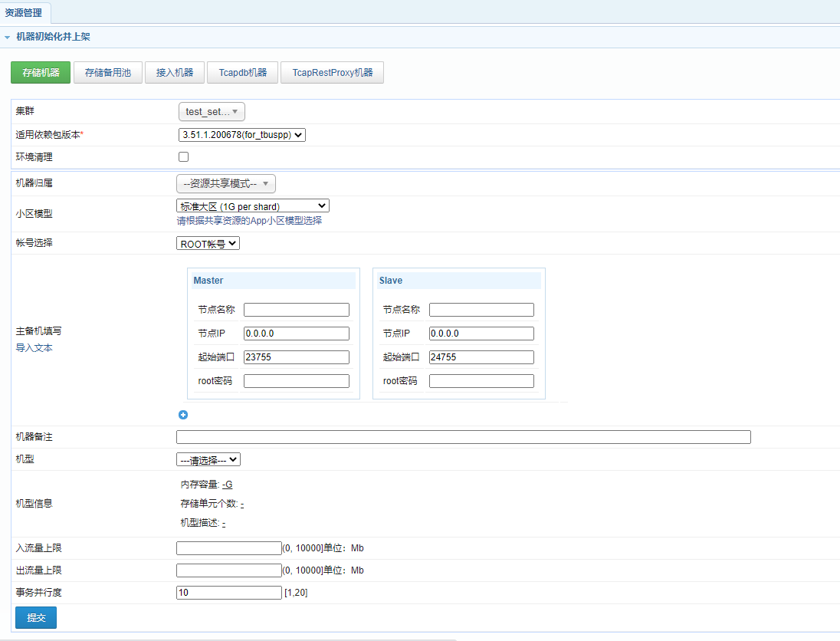Click the 导入文本 link
Image resolution: width=840 pixels, height=641 pixels.
(x=34, y=348)
